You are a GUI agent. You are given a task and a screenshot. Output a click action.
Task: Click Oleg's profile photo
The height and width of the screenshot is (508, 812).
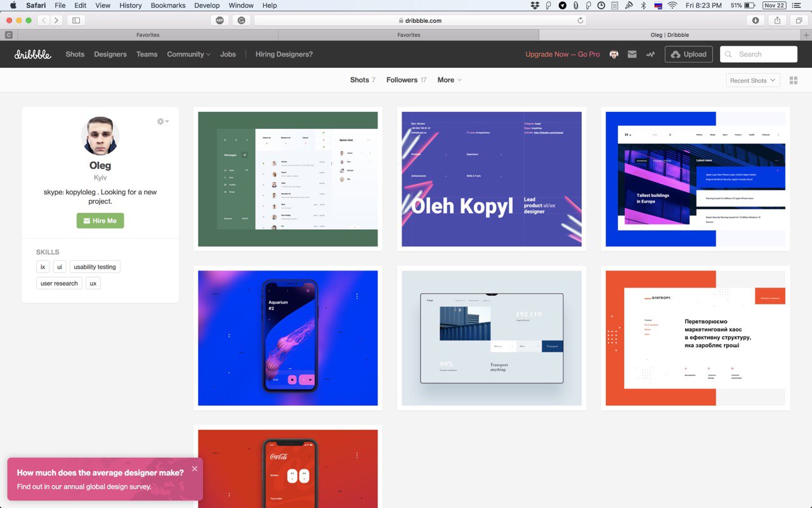click(100, 136)
